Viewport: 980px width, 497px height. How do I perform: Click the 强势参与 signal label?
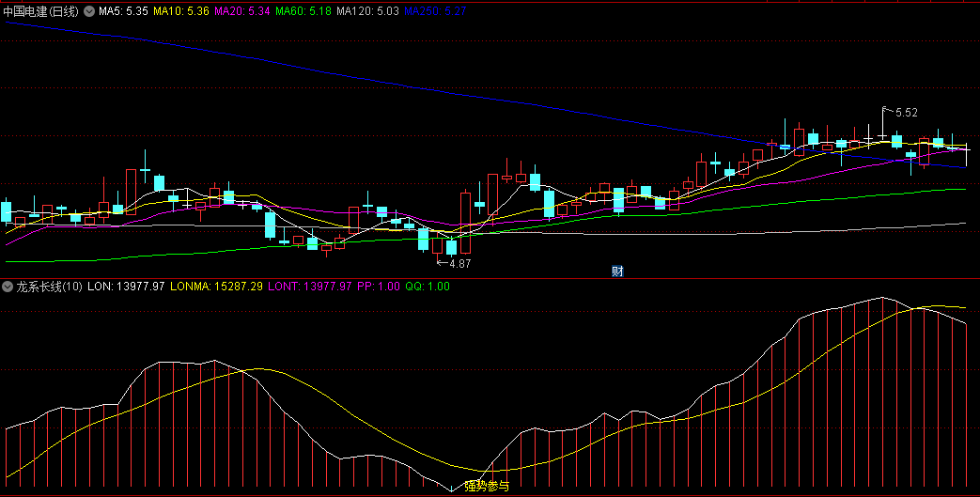[487, 486]
